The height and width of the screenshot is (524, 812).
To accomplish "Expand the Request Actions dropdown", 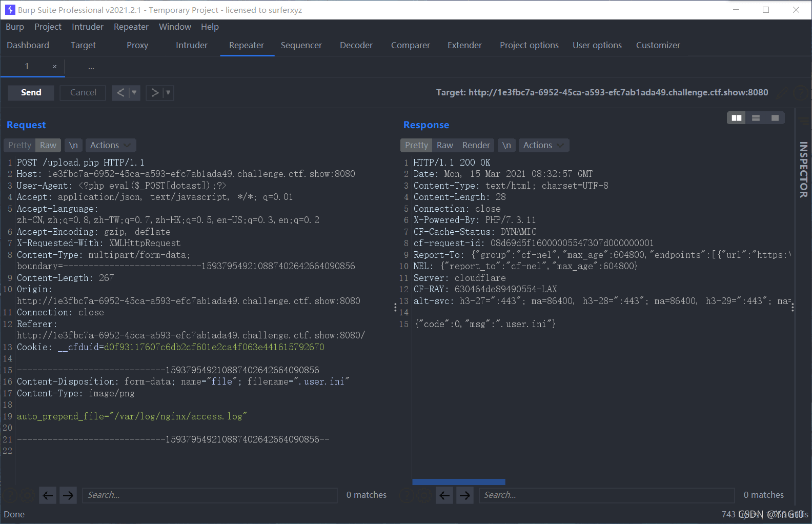I will (111, 145).
